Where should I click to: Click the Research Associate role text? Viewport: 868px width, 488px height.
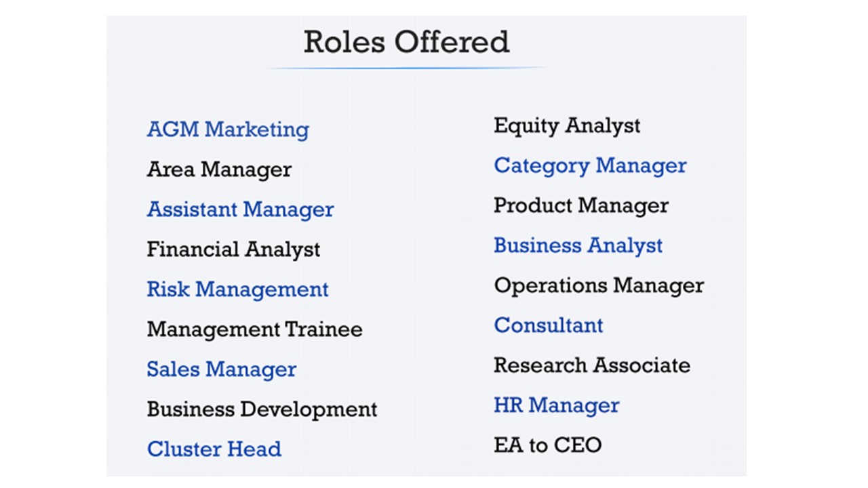[591, 365]
